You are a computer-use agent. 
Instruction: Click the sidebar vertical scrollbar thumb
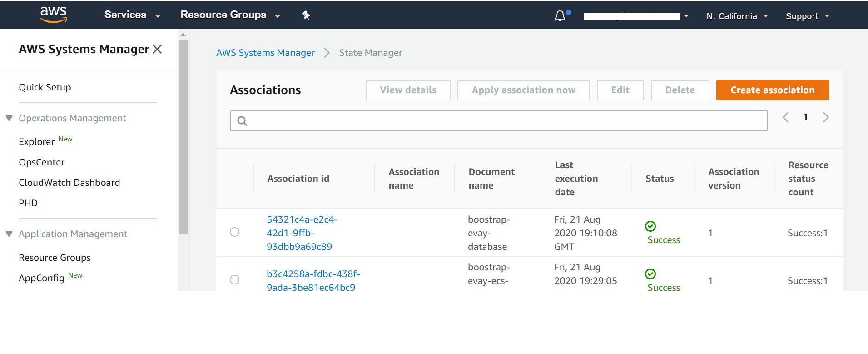tap(183, 136)
